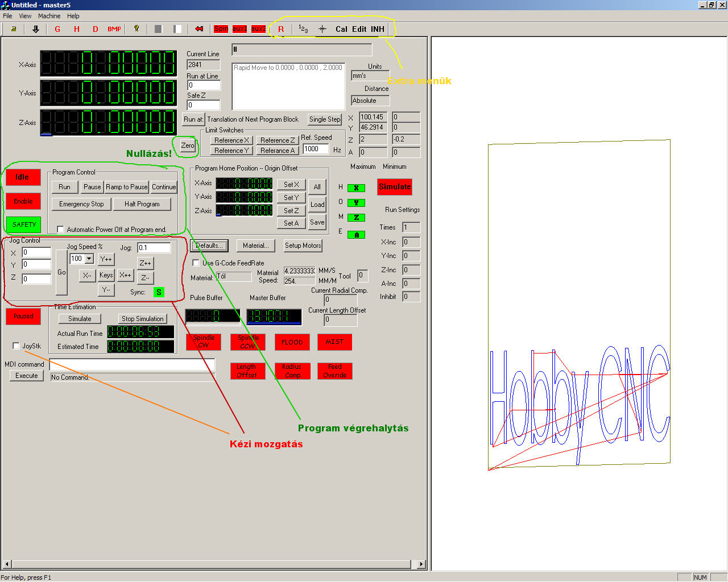
Task: Click the Execute MDI button
Action: (x=27, y=376)
